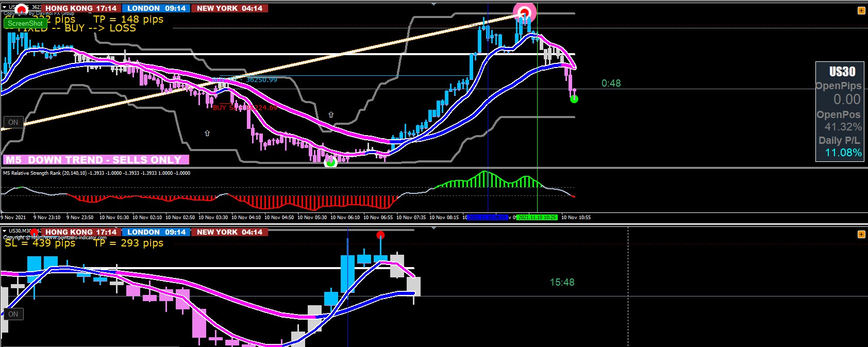Viewport: 868px width, 347px height.
Task: Click the 0:48 candle countdown timer
Action: [x=611, y=83]
